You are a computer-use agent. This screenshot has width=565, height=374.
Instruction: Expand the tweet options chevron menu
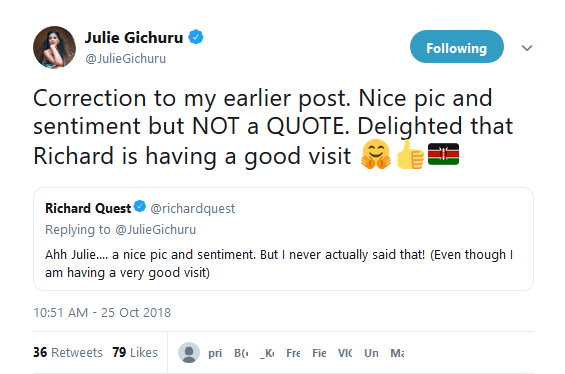click(527, 48)
